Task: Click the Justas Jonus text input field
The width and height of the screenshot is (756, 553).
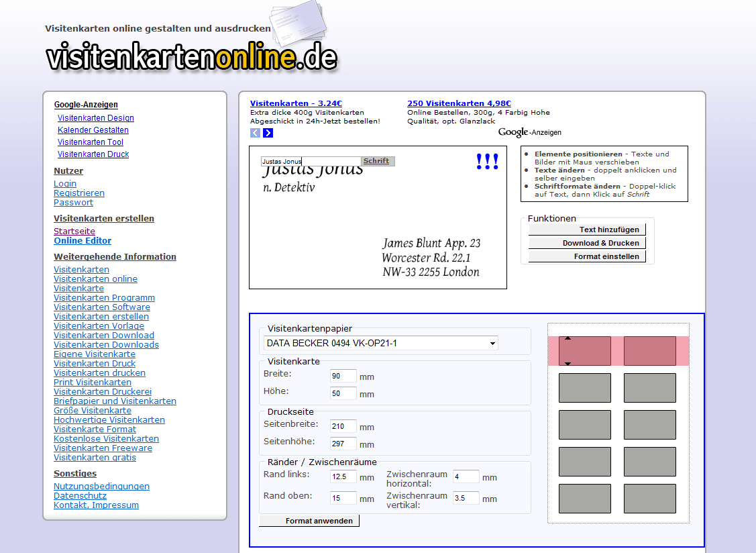Action: click(x=311, y=161)
